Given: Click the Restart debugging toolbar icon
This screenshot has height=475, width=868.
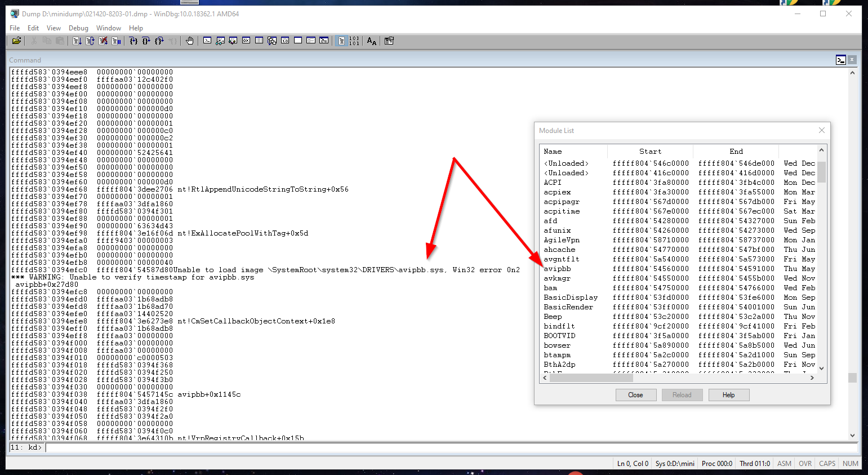Looking at the screenshot, I should [x=90, y=41].
